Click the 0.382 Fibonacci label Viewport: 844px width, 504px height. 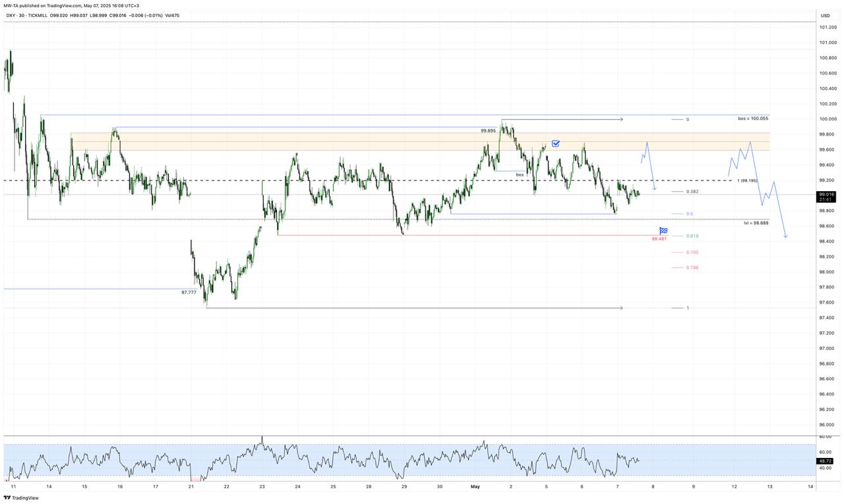(692, 192)
